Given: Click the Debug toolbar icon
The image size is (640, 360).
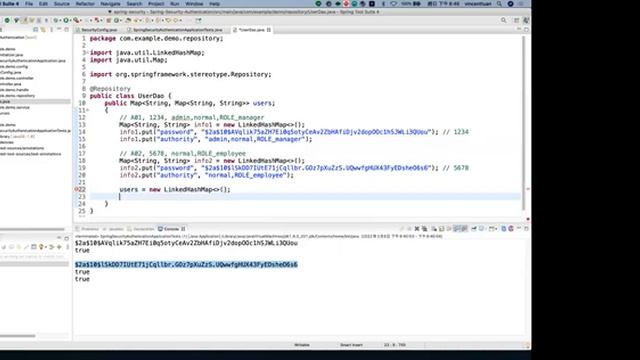Looking at the screenshot, I should pyautogui.click(x=56, y=20).
